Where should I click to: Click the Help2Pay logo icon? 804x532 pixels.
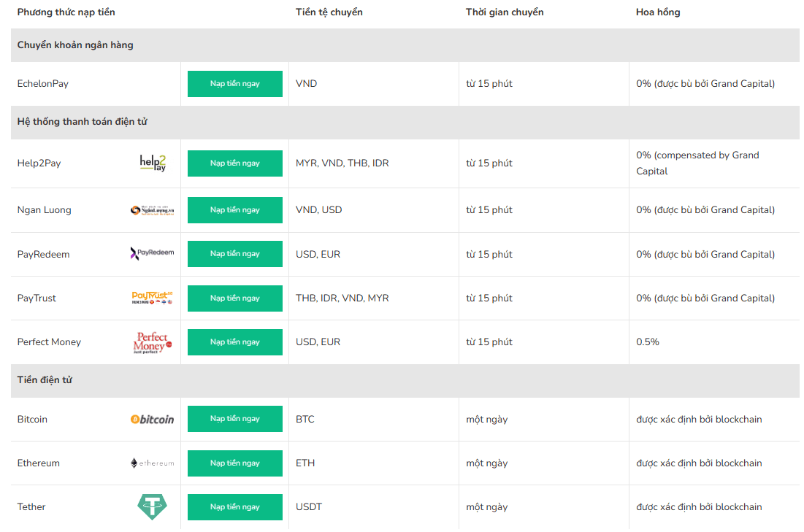tap(153, 163)
